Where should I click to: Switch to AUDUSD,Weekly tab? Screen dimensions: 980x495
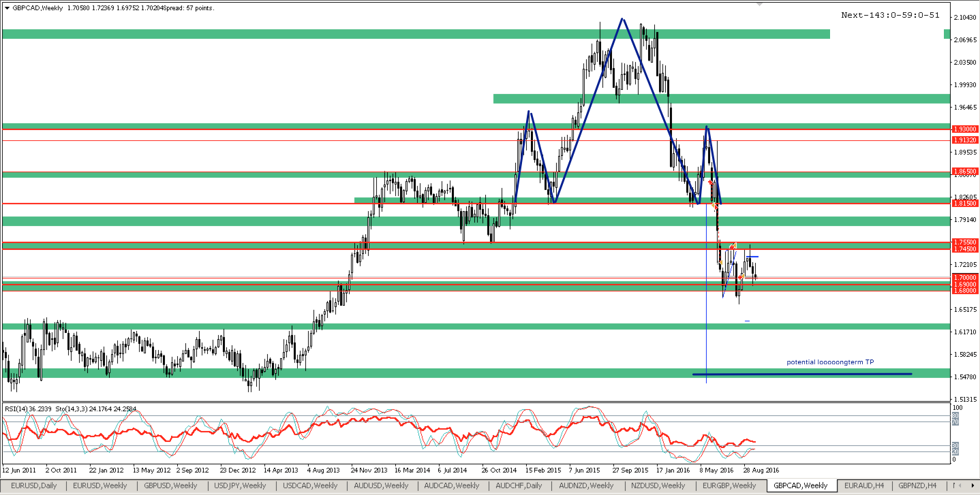click(x=380, y=485)
